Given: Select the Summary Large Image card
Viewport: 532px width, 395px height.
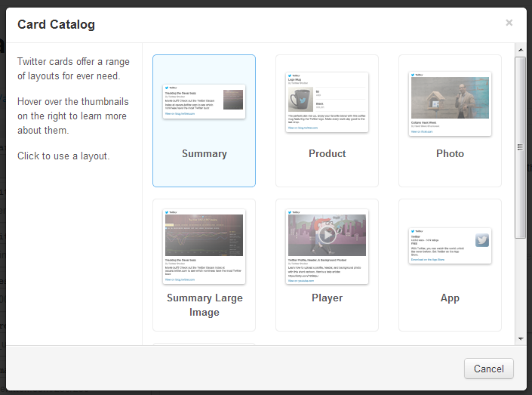Looking at the screenshot, I should tap(204, 265).
